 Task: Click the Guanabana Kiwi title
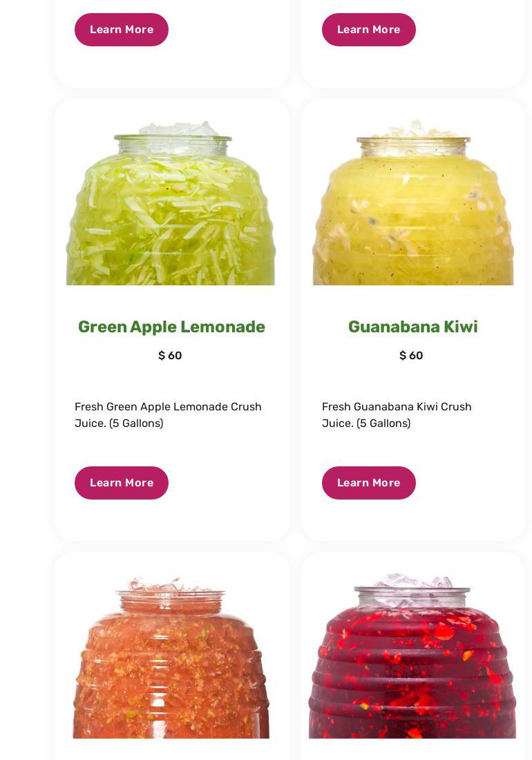pos(412,327)
